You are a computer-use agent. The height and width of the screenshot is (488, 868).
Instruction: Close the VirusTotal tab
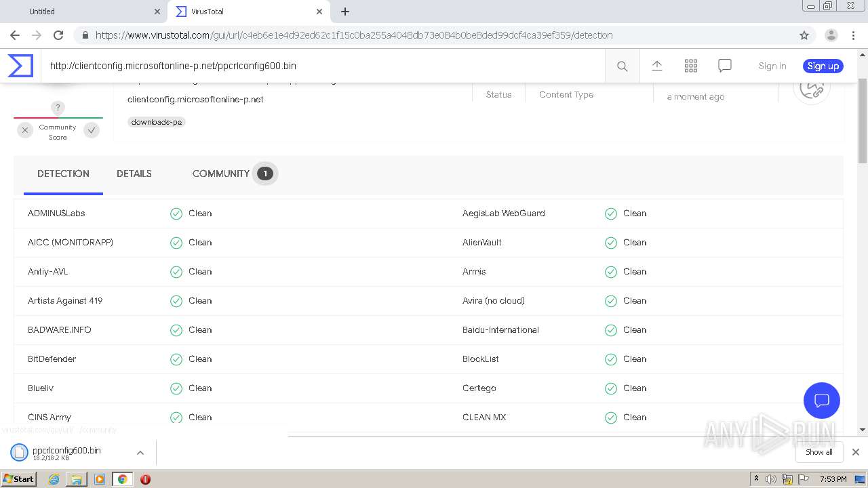point(319,12)
